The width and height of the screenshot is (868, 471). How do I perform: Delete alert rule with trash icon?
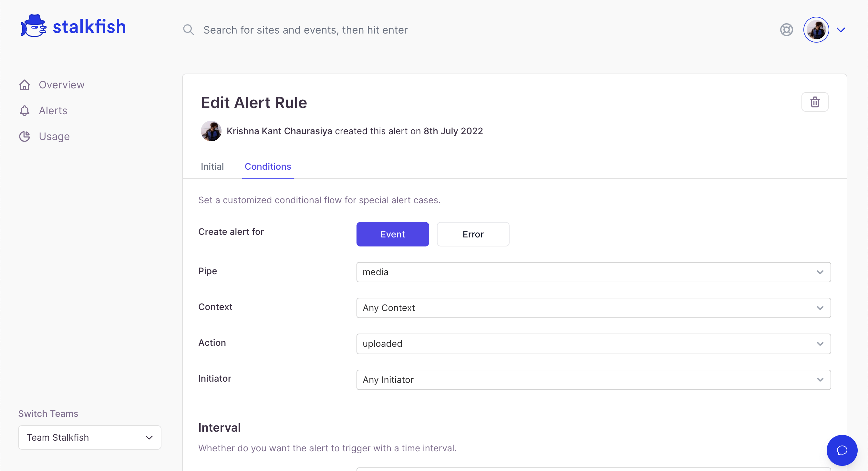point(814,102)
